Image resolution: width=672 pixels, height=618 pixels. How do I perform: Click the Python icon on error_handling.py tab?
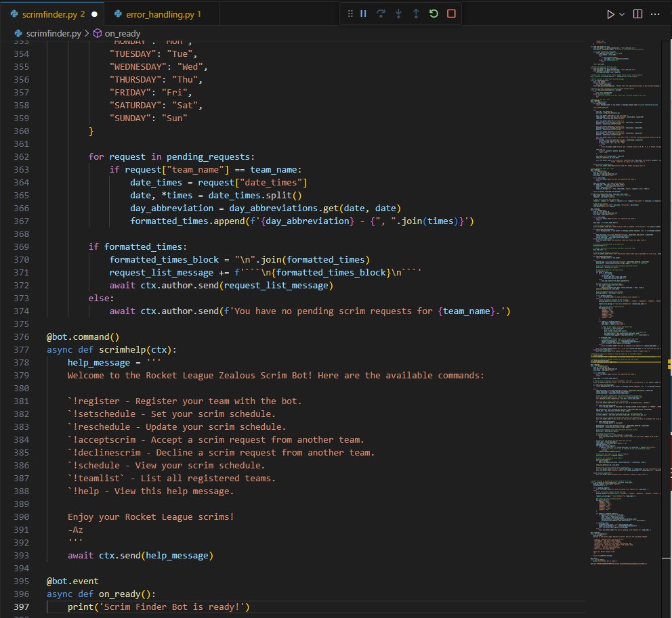tap(119, 14)
